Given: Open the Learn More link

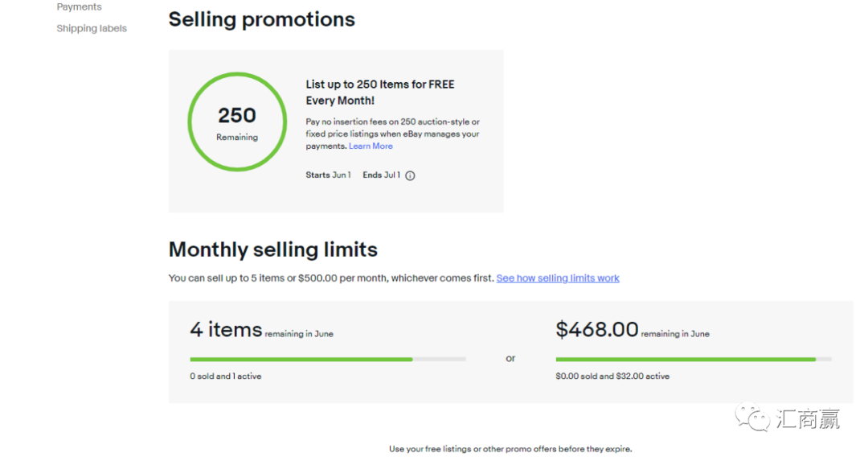Looking at the screenshot, I should [371, 146].
